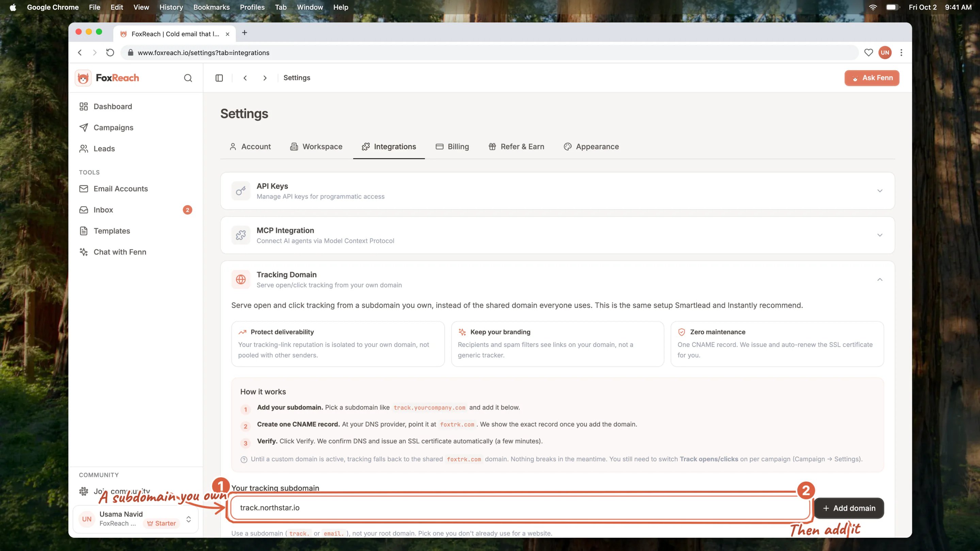Open Email Accounts in the sidebar
This screenshot has height=551, width=980.
[x=136, y=189]
